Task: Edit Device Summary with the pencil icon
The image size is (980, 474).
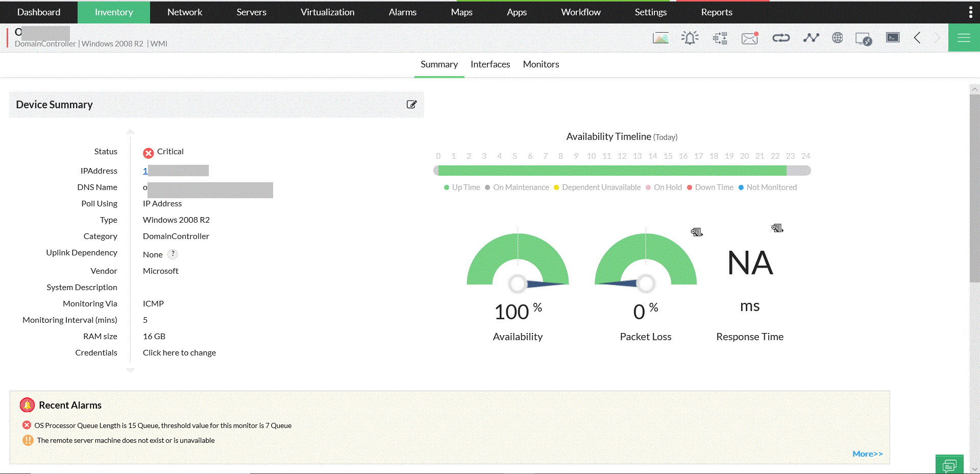Action: click(x=412, y=104)
